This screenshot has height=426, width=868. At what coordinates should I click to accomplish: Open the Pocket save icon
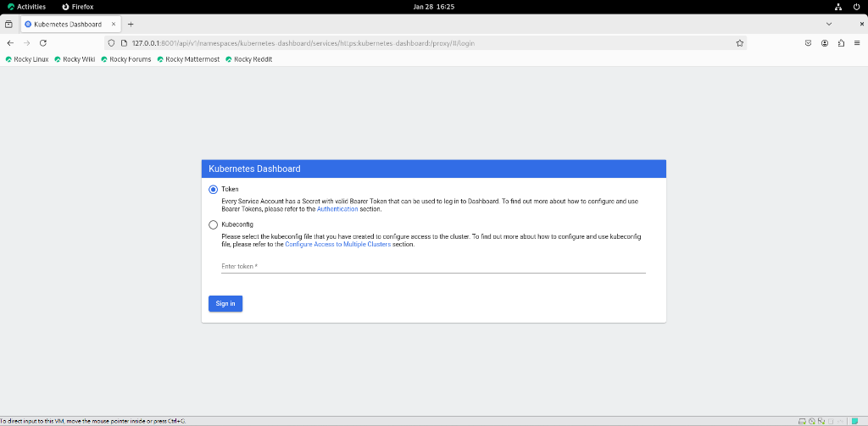click(808, 43)
